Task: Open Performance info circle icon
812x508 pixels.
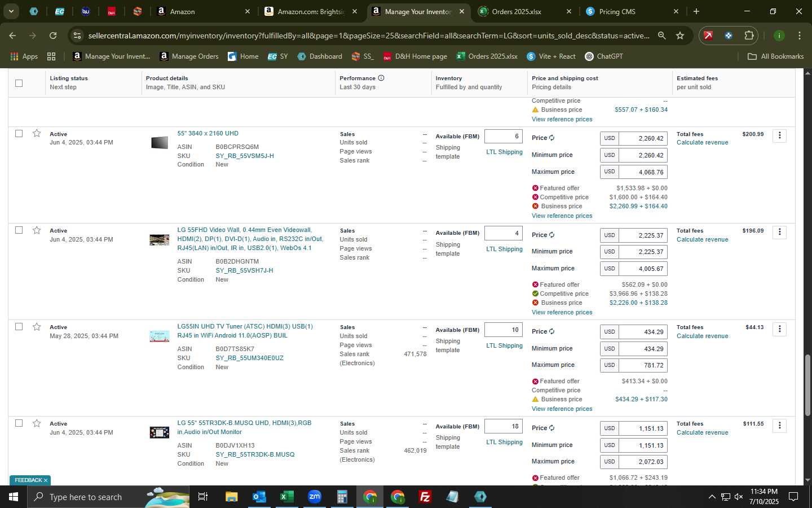Action: [x=381, y=78]
